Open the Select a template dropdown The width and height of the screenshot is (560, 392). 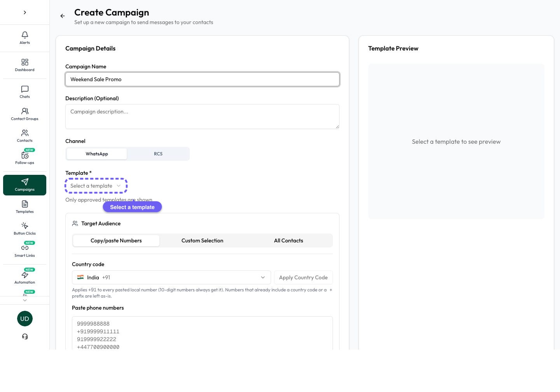tap(96, 186)
